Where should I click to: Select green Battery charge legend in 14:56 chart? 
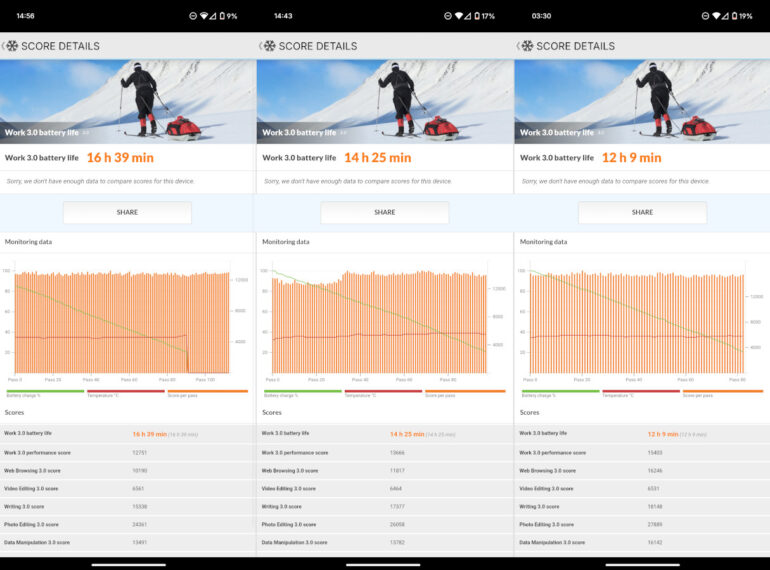point(43,393)
